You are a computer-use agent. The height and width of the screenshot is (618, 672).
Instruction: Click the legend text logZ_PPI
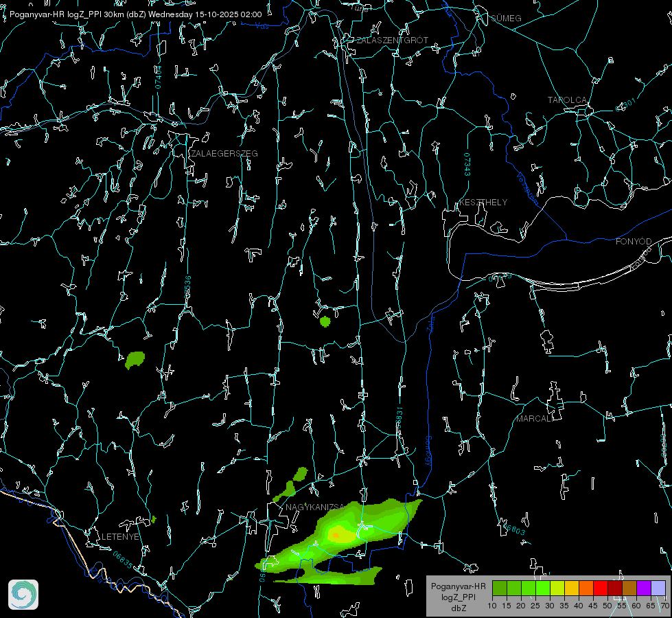(458, 597)
